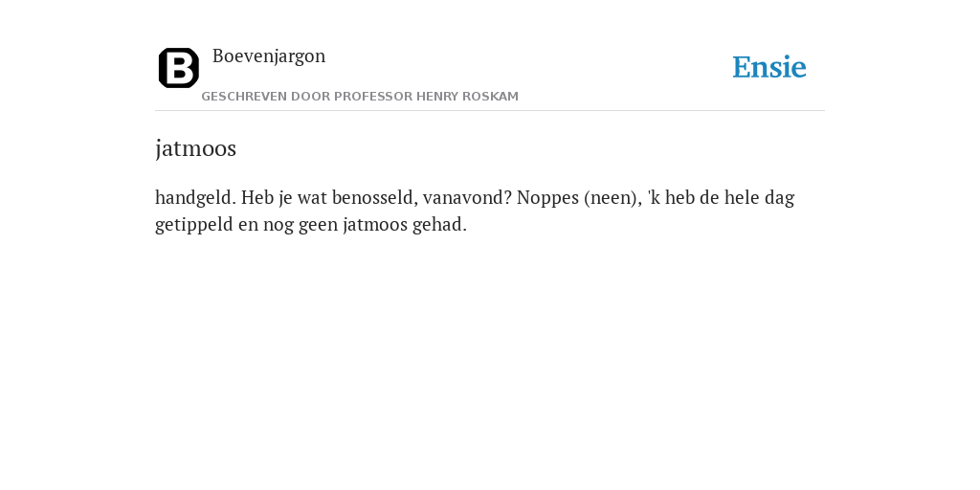Click the word 'PROFESSOR' in author line
Viewport: 980px width, 490px height.
373,97
